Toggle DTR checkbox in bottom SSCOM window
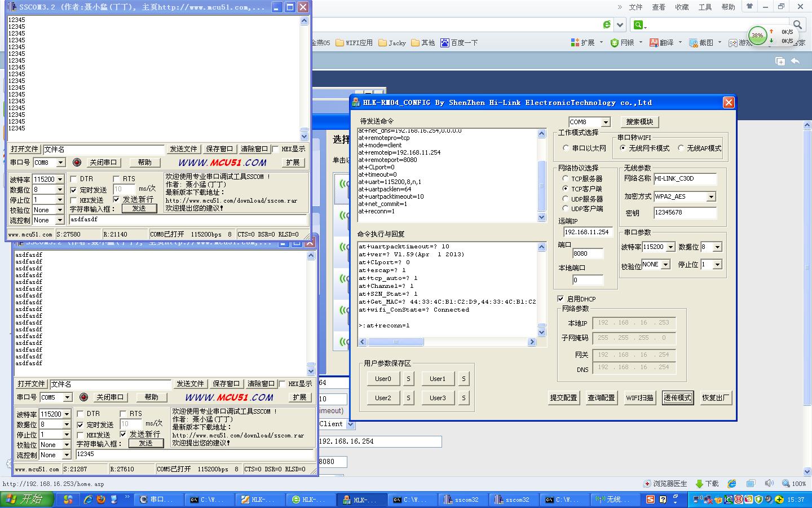Image resolution: width=812 pixels, height=508 pixels. click(x=80, y=414)
